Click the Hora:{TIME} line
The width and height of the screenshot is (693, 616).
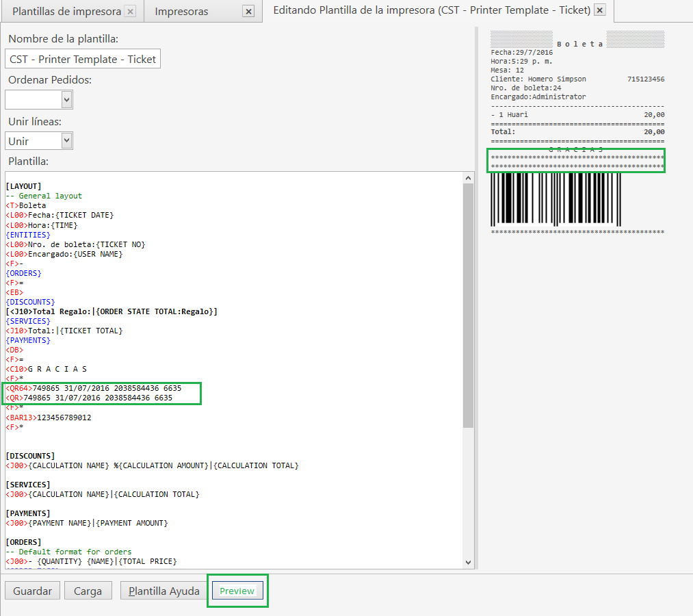point(42,225)
